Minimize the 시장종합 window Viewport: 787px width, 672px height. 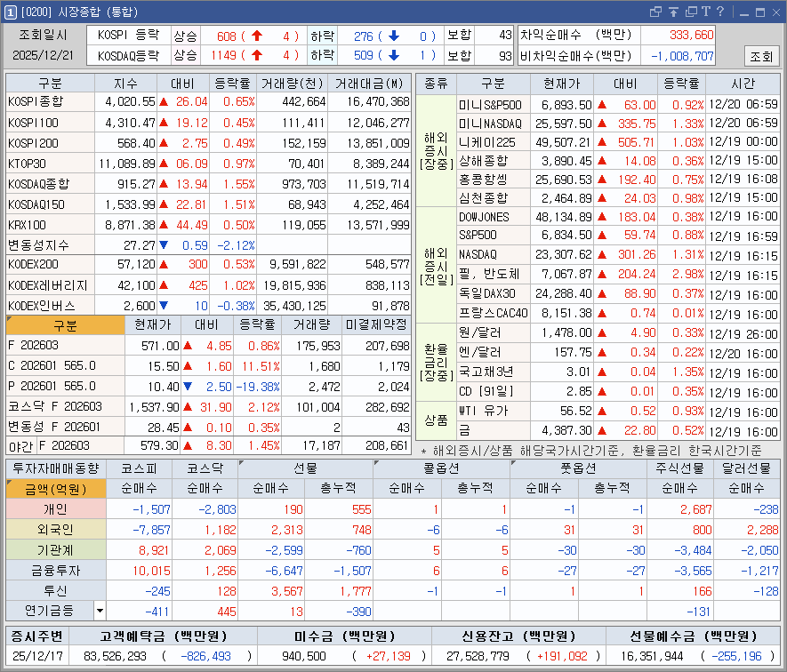point(744,13)
